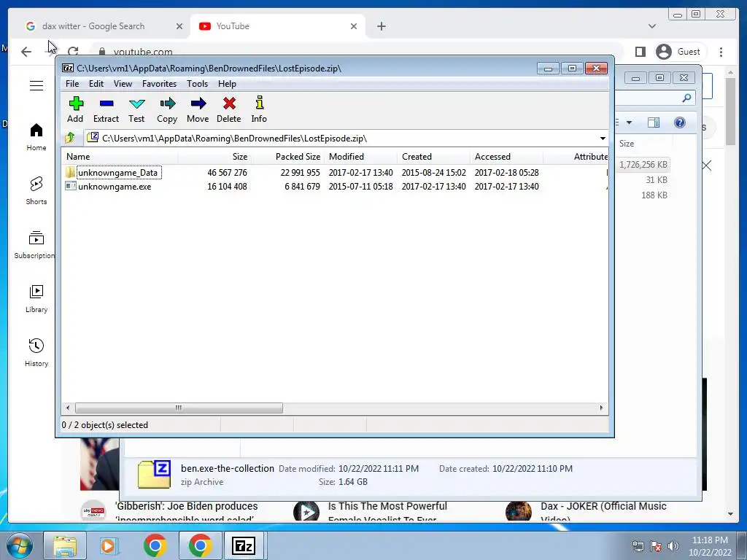Image resolution: width=747 pixels, height=560 pixels.
Task: Switch to the YouTube tab
Action: tap(276, 26)
